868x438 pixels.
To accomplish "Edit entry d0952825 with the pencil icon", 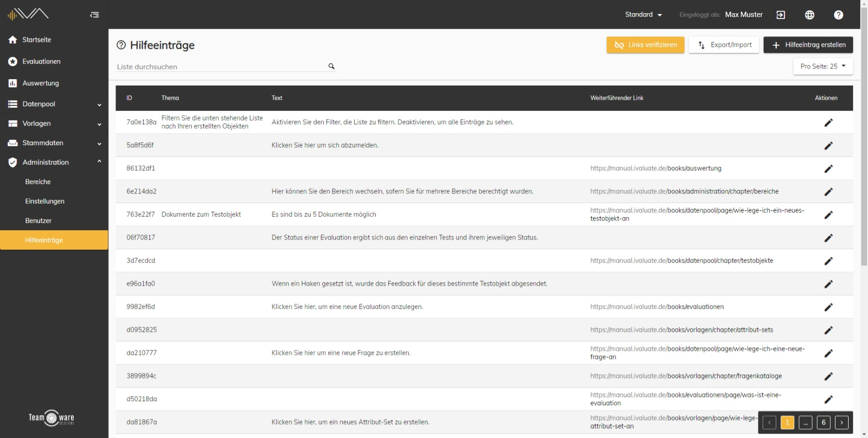I will [x=829, y=330].
